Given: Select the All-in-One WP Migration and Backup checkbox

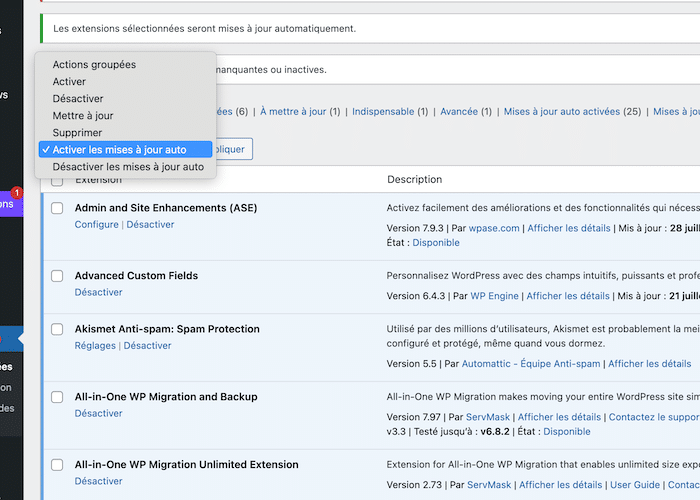Looking at the screenshot, I should coord(57,397).
